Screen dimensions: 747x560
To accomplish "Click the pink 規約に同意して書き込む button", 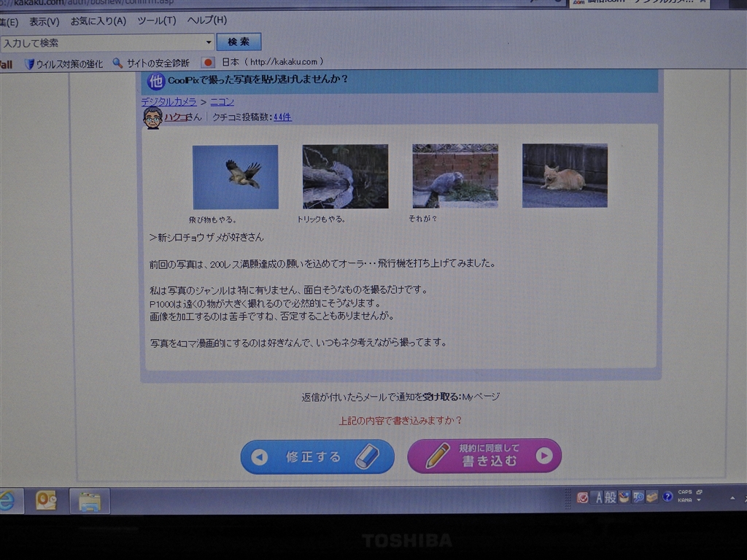I will 484,456.
